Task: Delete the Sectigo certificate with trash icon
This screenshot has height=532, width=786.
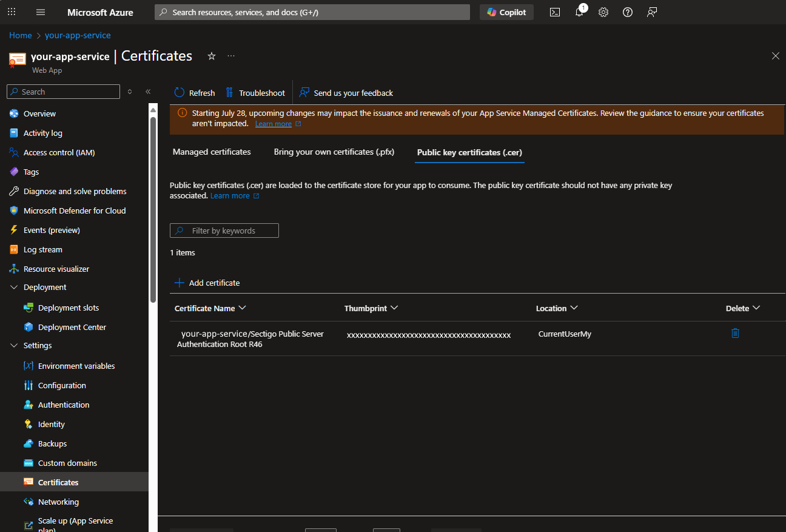Action: [x=735, y=333]
